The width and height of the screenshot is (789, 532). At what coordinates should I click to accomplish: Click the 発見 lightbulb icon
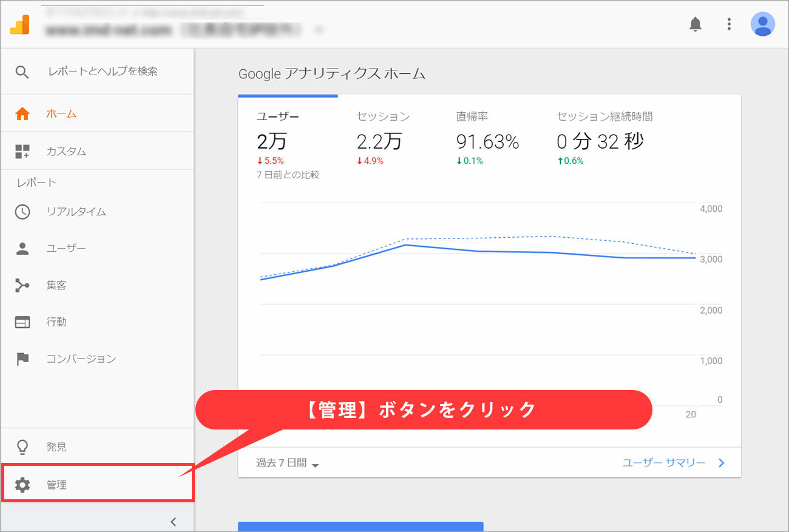(22, 447)
